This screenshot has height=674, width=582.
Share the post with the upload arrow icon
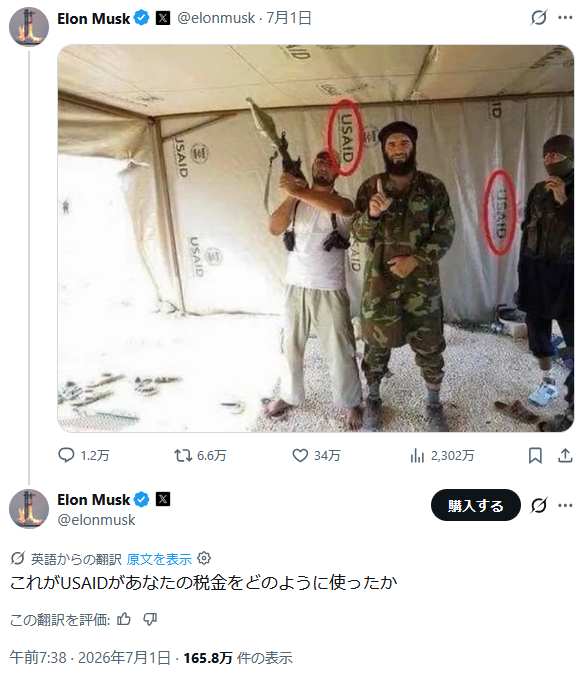tap(565, 455)
